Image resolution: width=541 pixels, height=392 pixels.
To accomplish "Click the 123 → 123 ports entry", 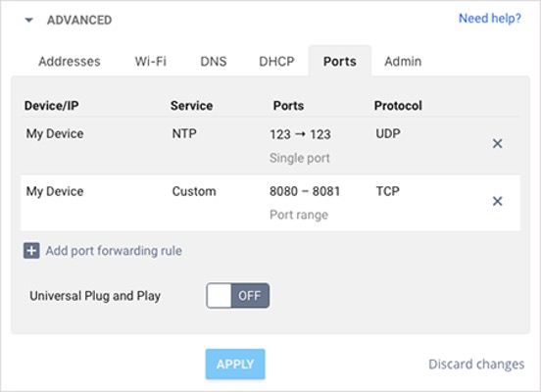I will click(x=300, y=134).
